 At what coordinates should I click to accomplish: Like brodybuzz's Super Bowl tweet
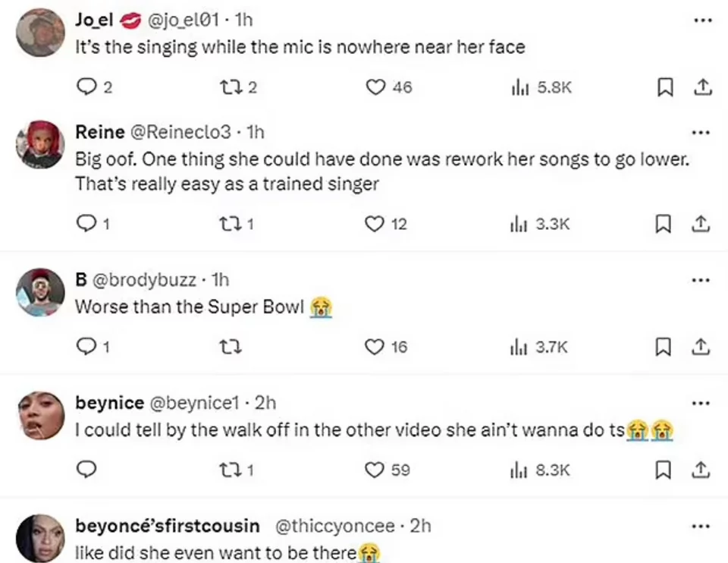point(375,347)
